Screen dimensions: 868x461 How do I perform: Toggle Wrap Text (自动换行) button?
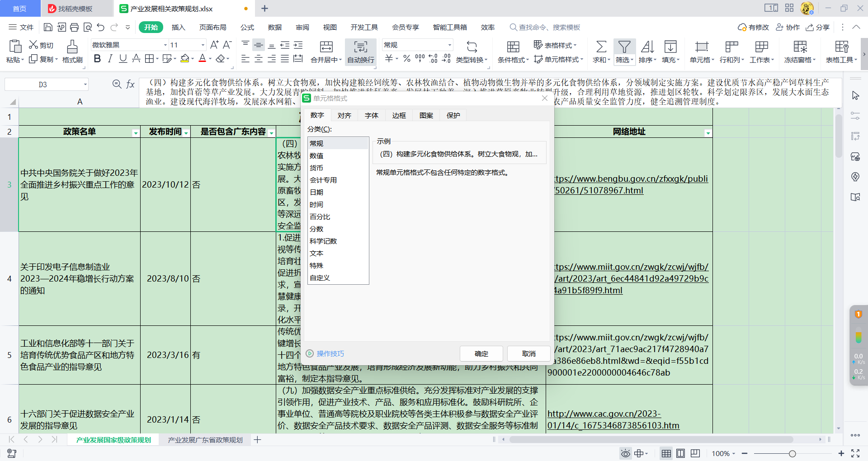(361, 51)
